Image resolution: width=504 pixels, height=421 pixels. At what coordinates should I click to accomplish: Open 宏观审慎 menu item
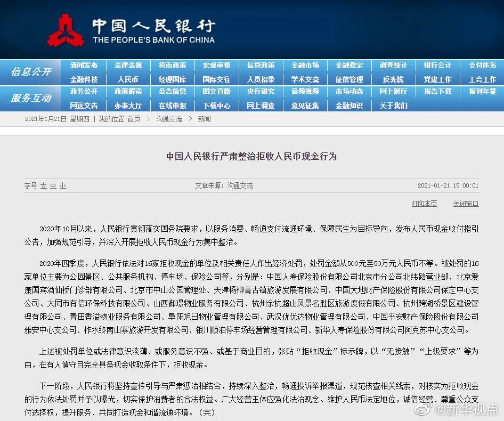(216, 66)
